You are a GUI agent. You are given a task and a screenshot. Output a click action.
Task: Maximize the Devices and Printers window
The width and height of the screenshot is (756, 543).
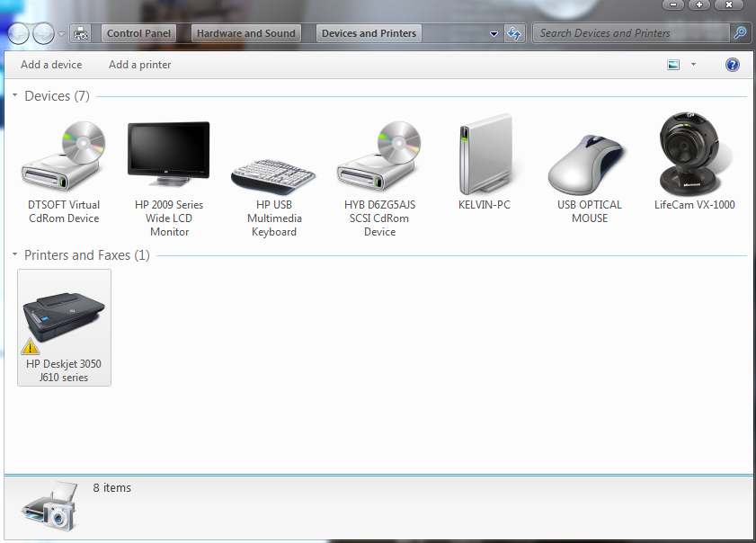tap(699, 4)
